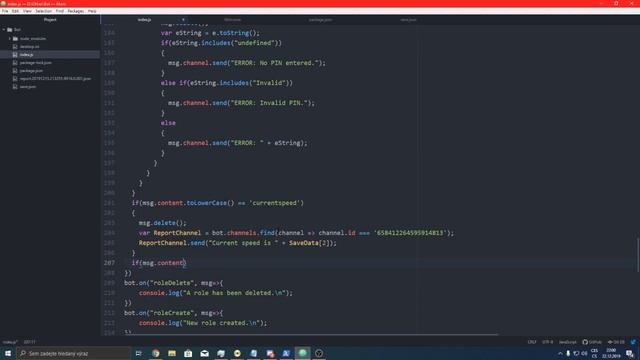
Task: Open package.json from the project tree
Action: coord(31,71)
